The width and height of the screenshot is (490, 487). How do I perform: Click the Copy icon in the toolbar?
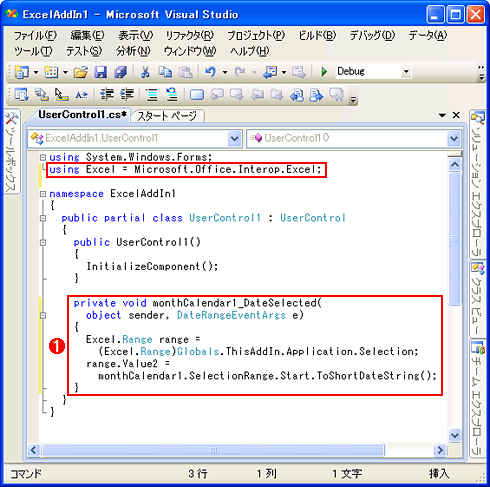(x=165, y=72)
